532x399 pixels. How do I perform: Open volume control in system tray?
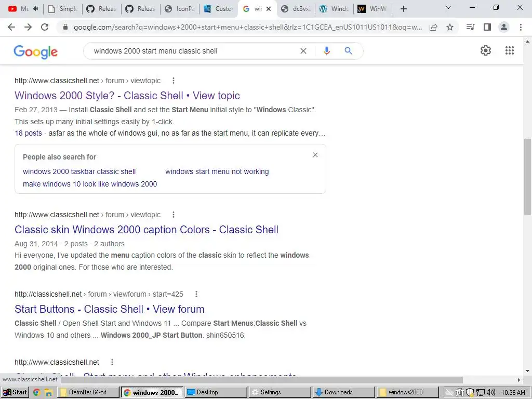click(490, 393)
